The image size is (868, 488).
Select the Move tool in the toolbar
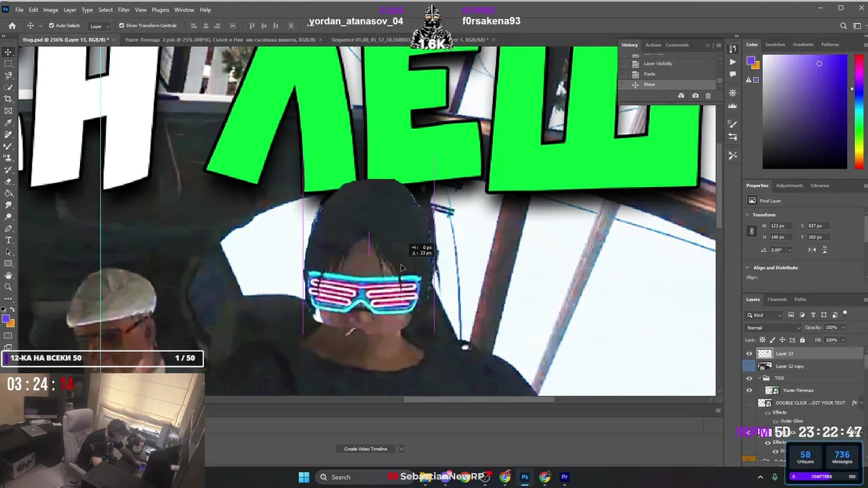(x=8, y=52)
